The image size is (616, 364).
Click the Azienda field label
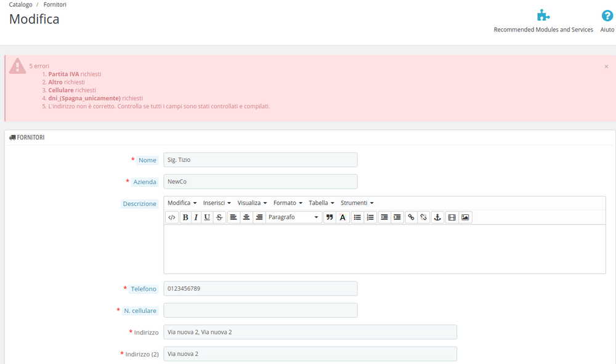pyautogui.click(x=145, y=182)
